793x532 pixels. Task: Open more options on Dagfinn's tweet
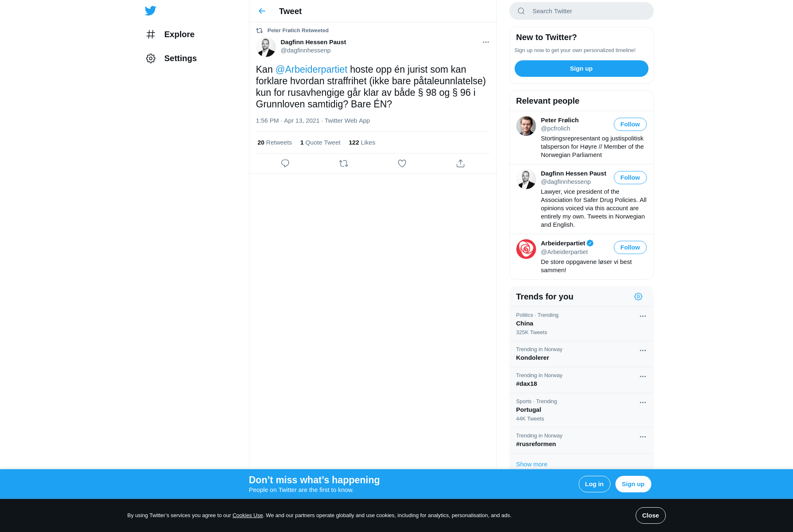[486, 42]
